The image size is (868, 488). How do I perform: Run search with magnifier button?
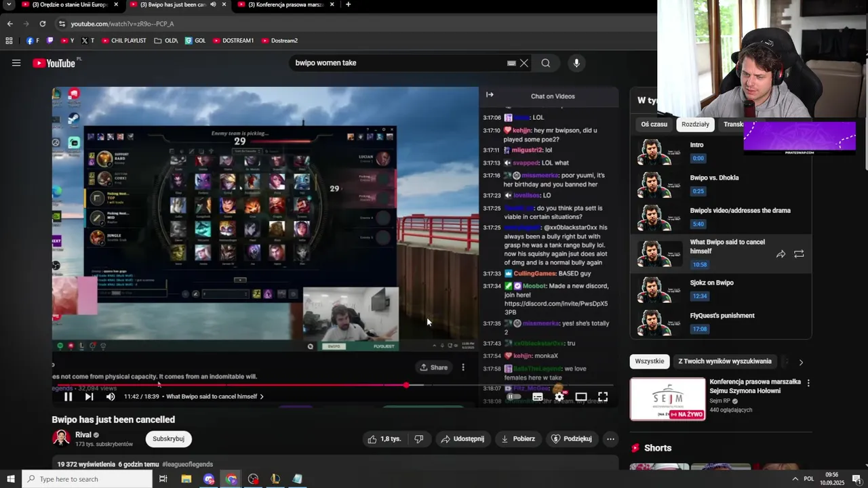pyautogui.click(x=546, y=63)
